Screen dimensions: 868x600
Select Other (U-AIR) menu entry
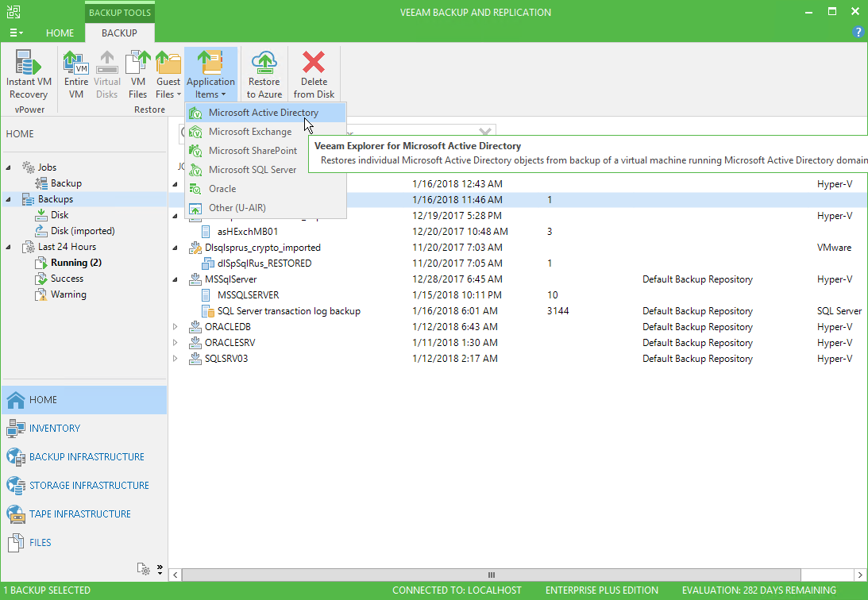click(266, 208)
